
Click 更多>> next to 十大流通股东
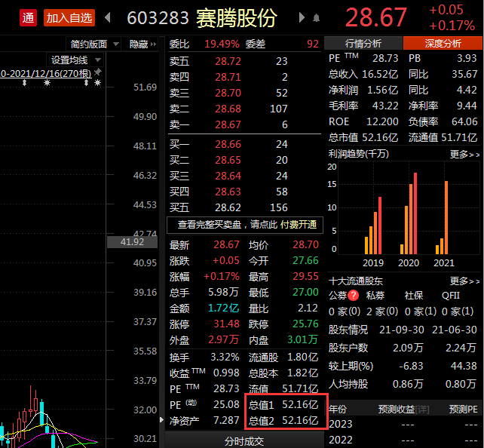click(464, 281)
